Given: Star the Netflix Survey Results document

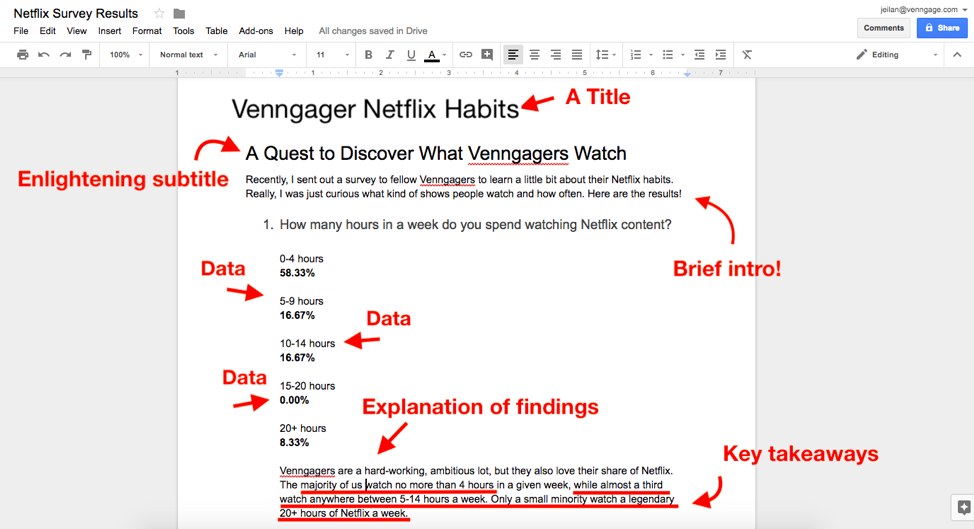Looking at the screenshot, I should pos(159,13).
